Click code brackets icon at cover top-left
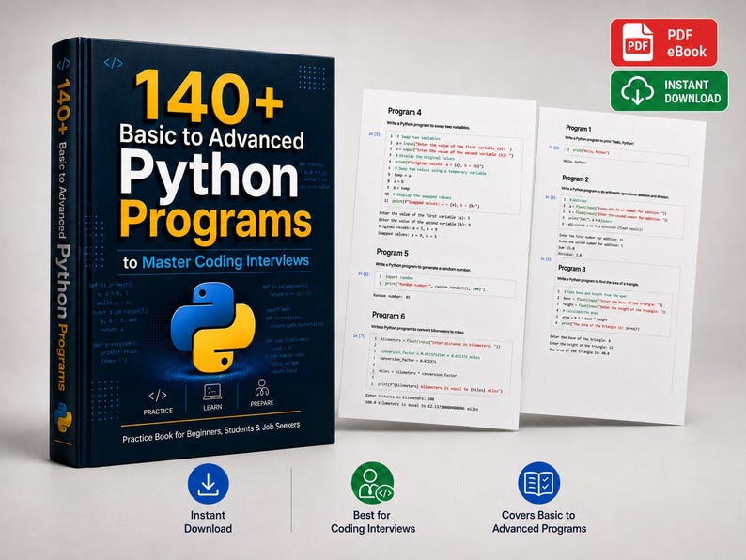Screen dimensions: 746x560 click(x=114, y=63)
